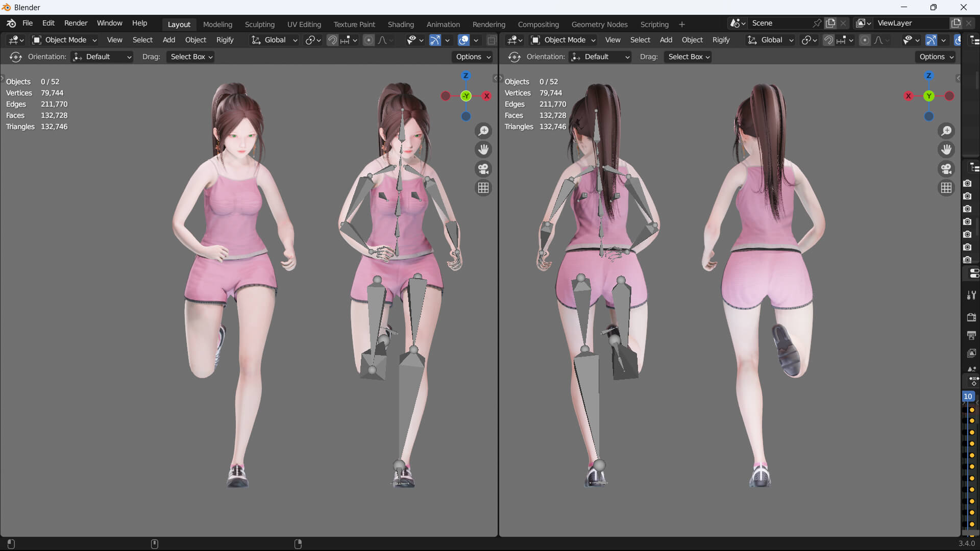Toggle camera view in the left viewport

click(483, 169)
